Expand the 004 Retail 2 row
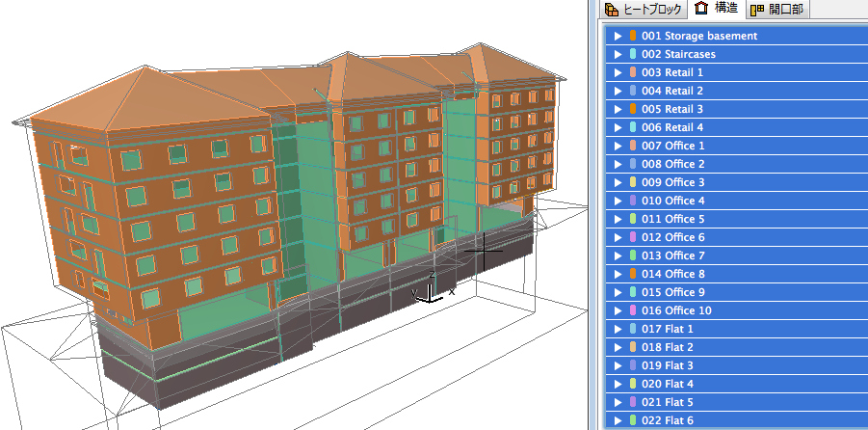 [x=618, y=91]
